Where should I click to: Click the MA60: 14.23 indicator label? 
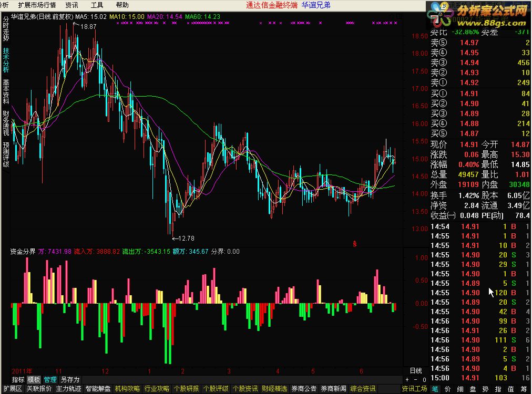(202, 17)
